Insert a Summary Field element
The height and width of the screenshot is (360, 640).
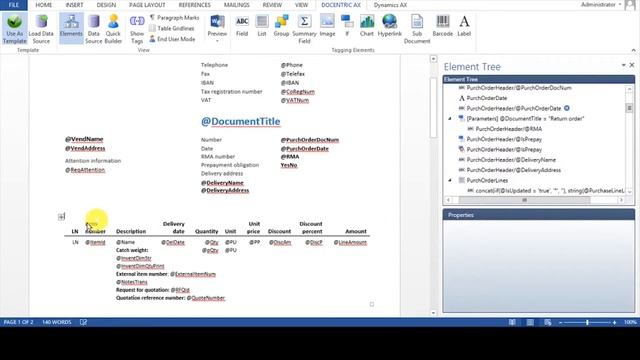[x=304, y=29]
